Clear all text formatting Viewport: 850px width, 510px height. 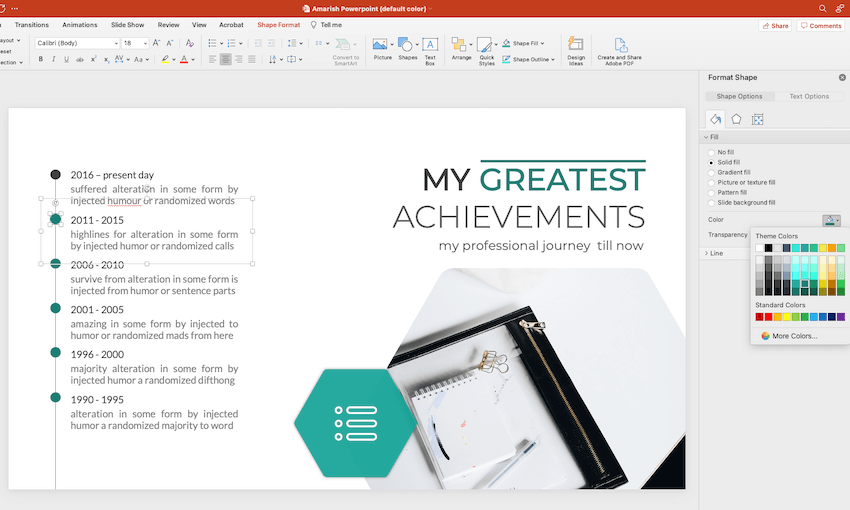coord(189,43)
